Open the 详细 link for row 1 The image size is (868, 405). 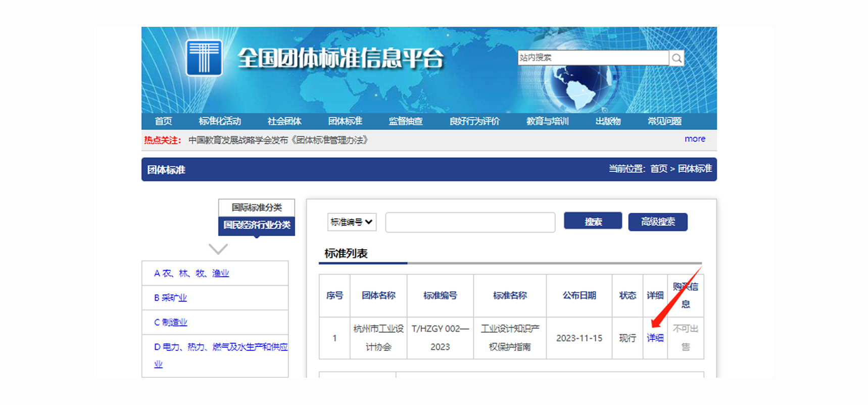(x=655, y=338)
